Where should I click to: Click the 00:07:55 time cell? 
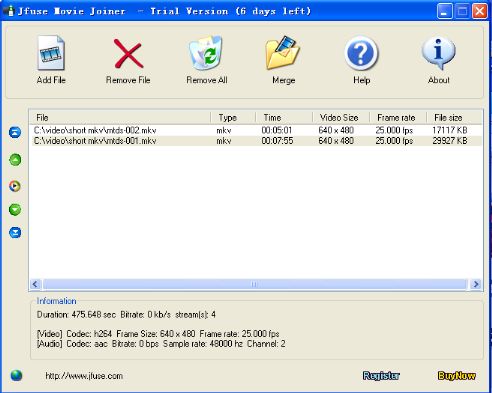pyautogui.click(x=277, y=141)
